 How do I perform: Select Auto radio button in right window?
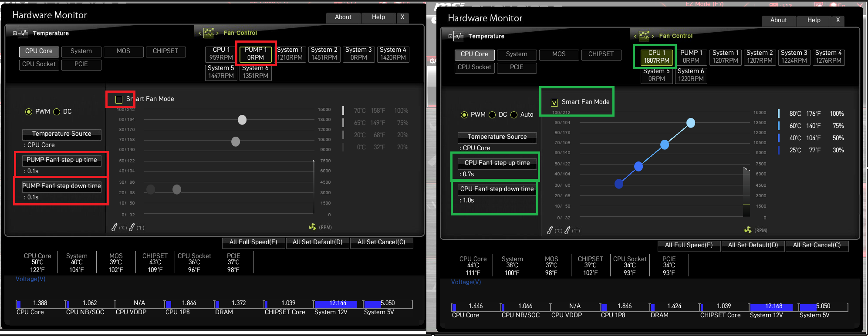(514, 115)
